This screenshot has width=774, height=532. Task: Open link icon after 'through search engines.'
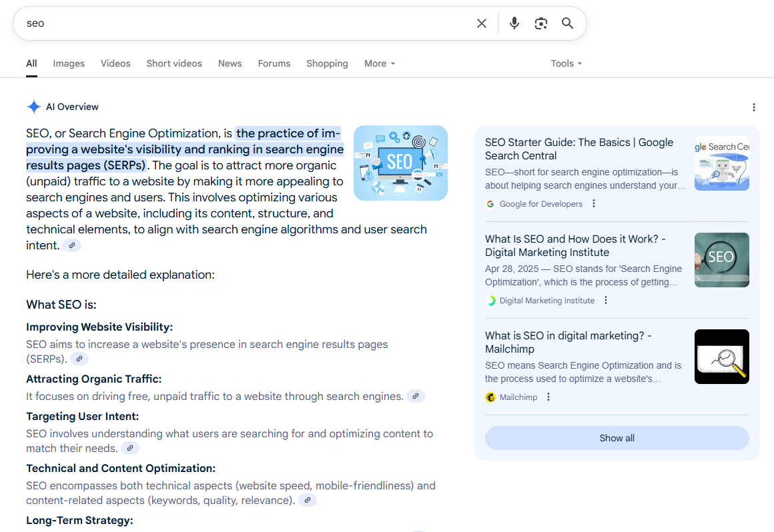(416, 396)
